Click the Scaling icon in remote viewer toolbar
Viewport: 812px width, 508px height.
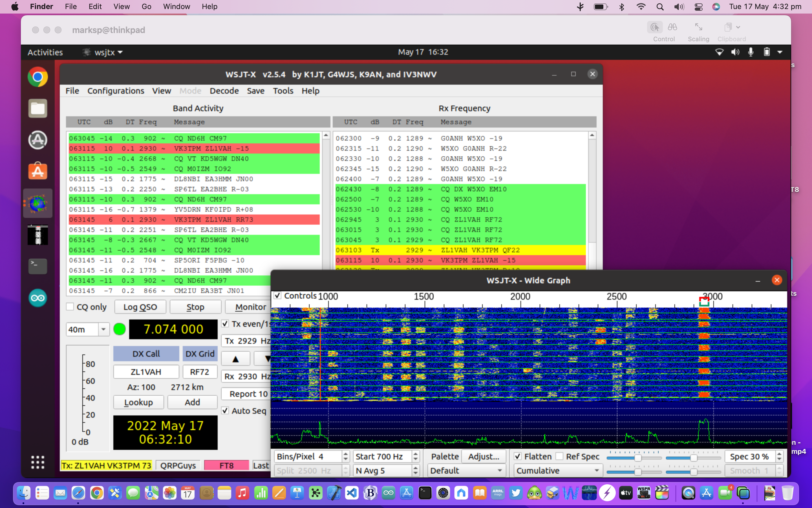pyautogui.click(x=699, y=27)
